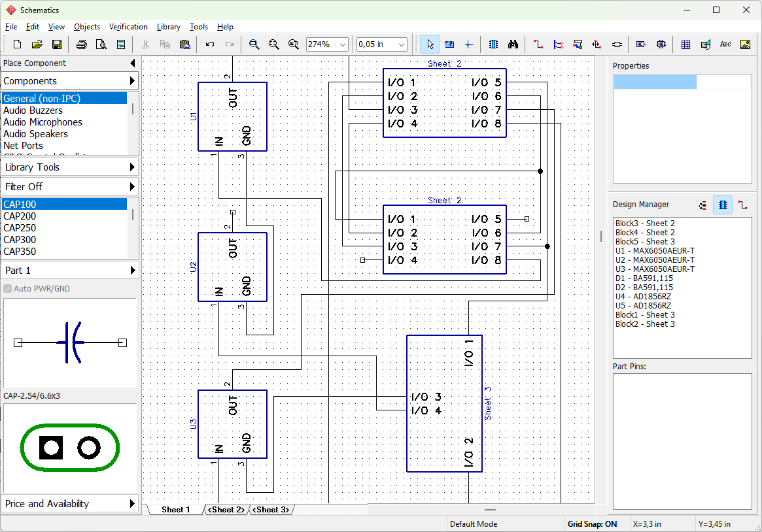Click the CAP-2.54/6.6x3 footprint preview
762x532 pixels.
70,448
